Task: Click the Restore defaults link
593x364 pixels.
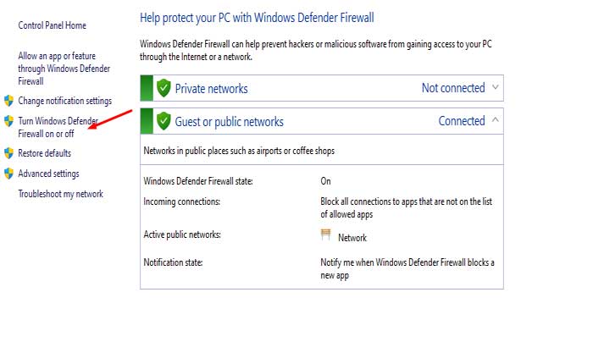Action: coord(44,153)
